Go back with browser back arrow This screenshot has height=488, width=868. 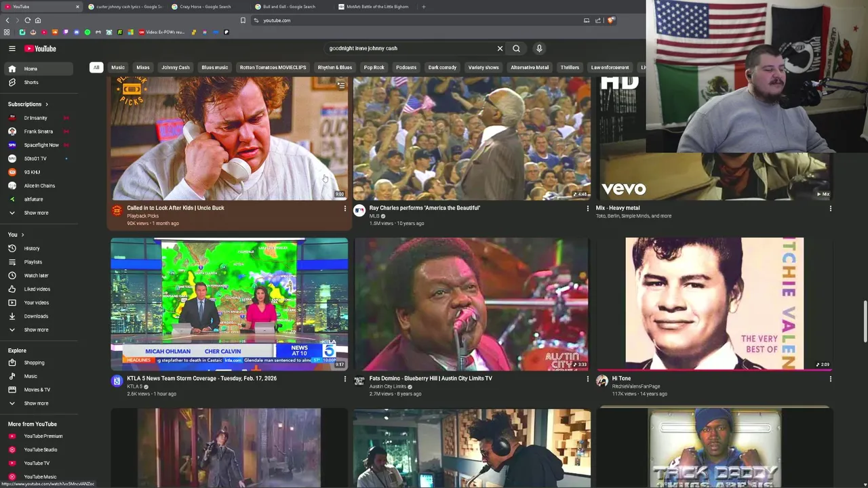point(7,20)
